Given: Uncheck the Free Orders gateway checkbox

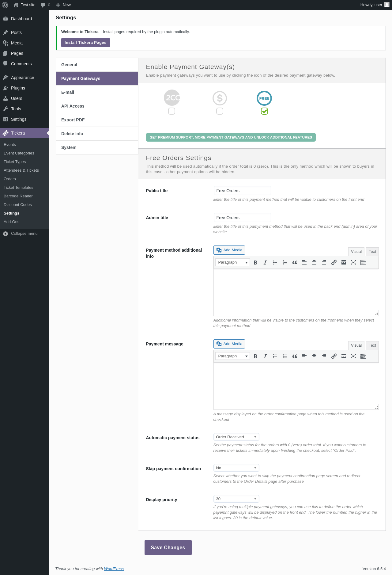Looking at the screenshot, I should point(264,111).
